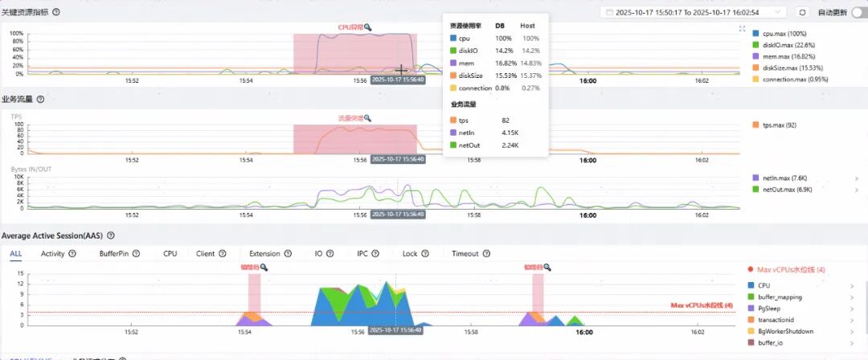Open the date range dropdown
Viewport: 868px width, 360px height.
694,12
